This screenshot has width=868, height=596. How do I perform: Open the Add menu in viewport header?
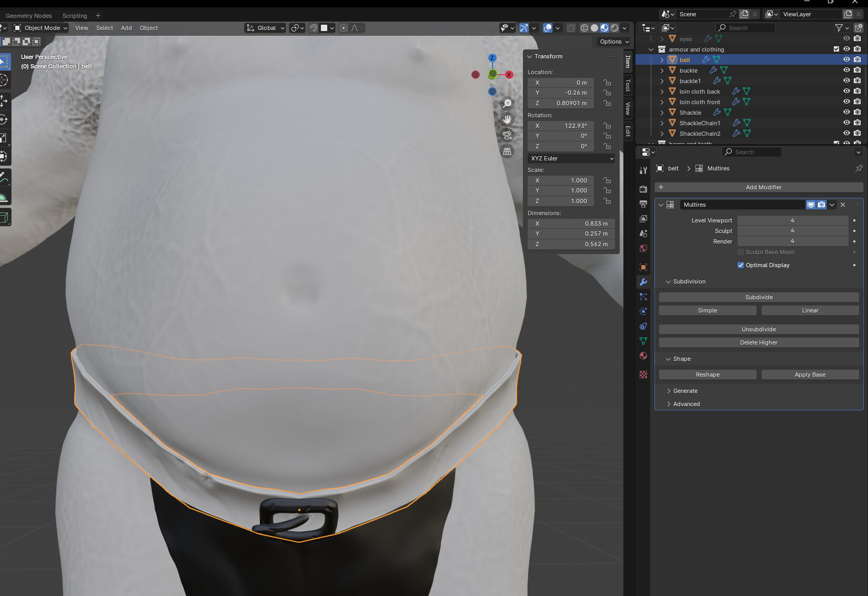coord(126,28)
